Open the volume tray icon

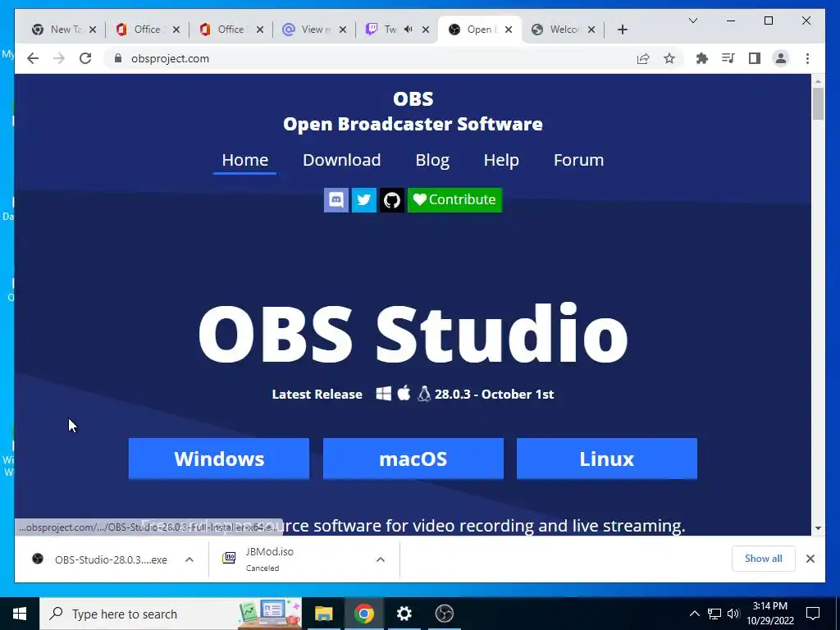pos(733,614)
